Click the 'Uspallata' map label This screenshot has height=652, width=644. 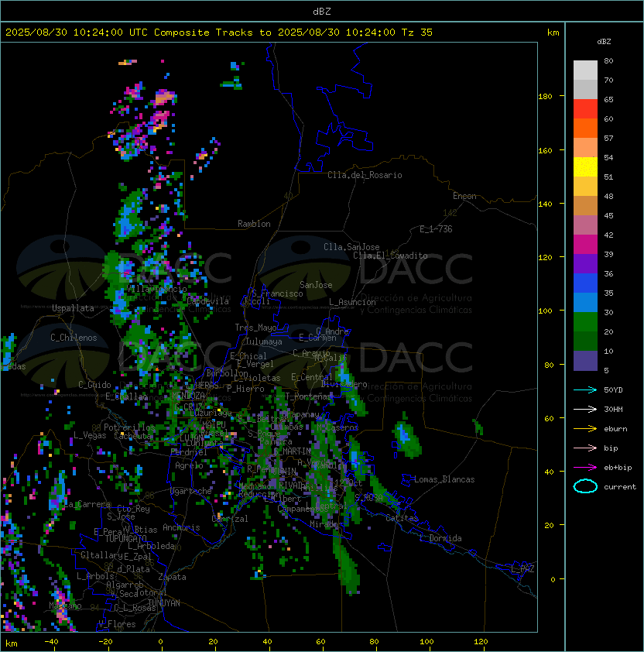[73, 308]
